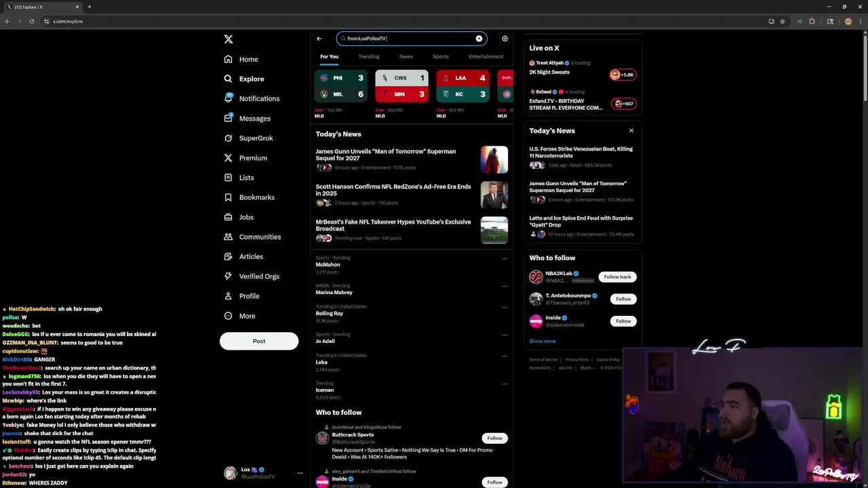
Task: Open Jobs in the sidebar
Action: [x=239, y=217]
